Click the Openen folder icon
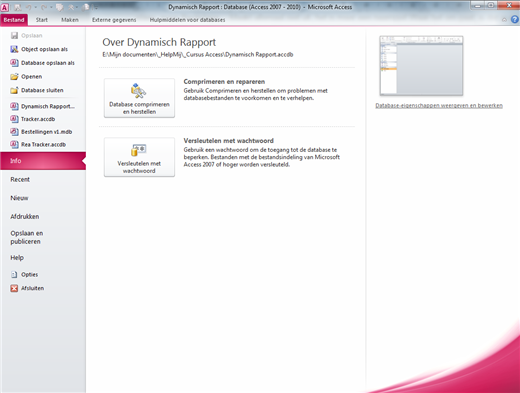Viewport: 520px width, 393px height. [x=14, y=77]
